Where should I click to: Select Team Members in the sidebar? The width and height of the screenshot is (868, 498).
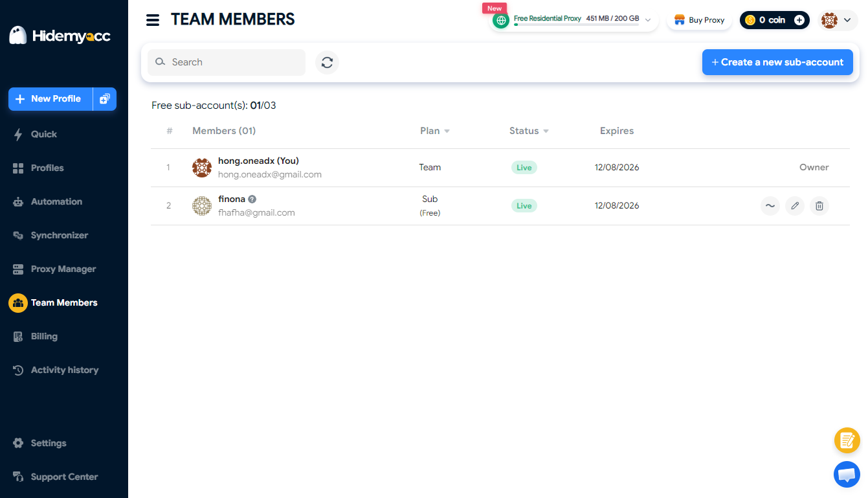click(x=54, y=302)
